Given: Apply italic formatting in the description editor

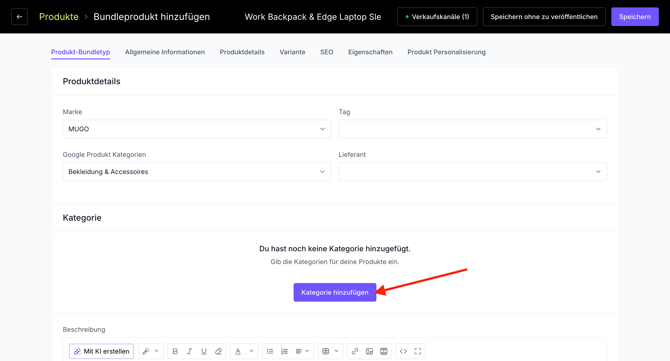Looking at the screenshot, I should click(x=189, y=351).
